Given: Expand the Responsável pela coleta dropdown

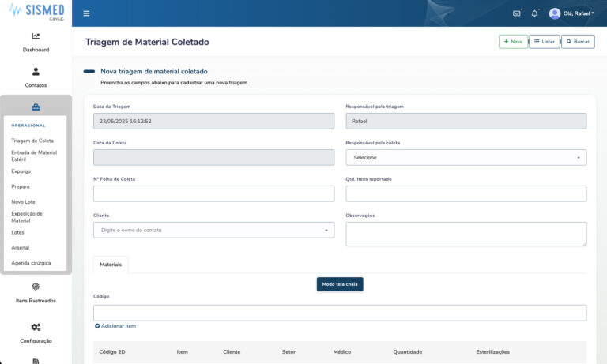Looking at the screenshot, I should pyautogui.click(x=466, y=157).
